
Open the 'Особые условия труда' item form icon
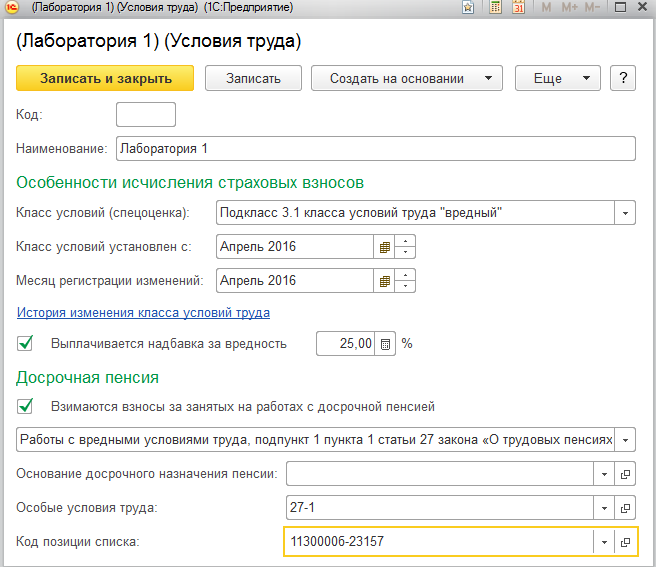[x=625, y=507]
